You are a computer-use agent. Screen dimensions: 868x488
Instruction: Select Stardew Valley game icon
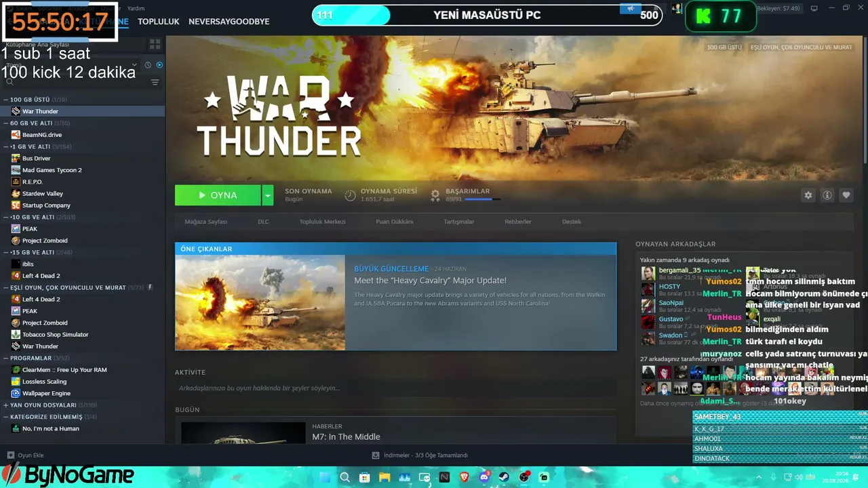(x=16, y=194)
